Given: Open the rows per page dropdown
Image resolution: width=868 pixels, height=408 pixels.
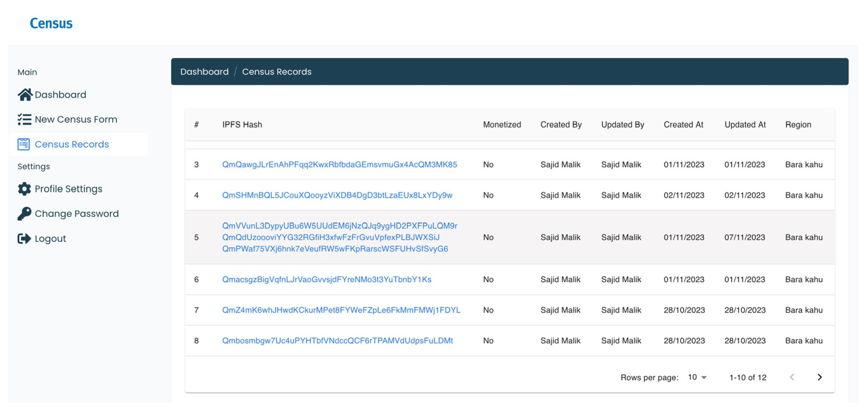Looking at the screenshot, I should (x=697, y=377).
